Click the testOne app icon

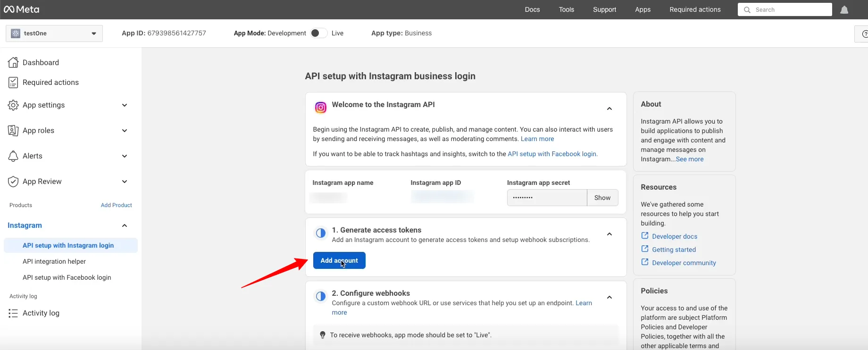click(x=16, y=33)
